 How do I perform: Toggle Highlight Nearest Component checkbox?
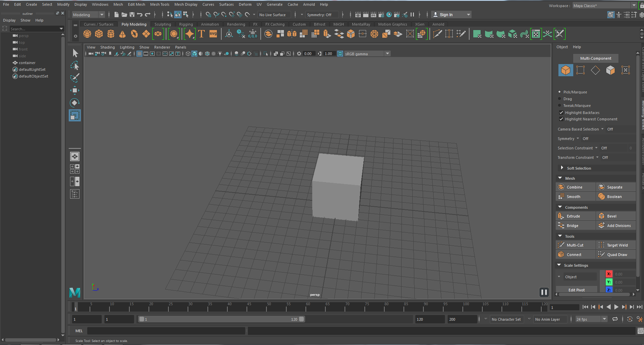click(561, 119)
